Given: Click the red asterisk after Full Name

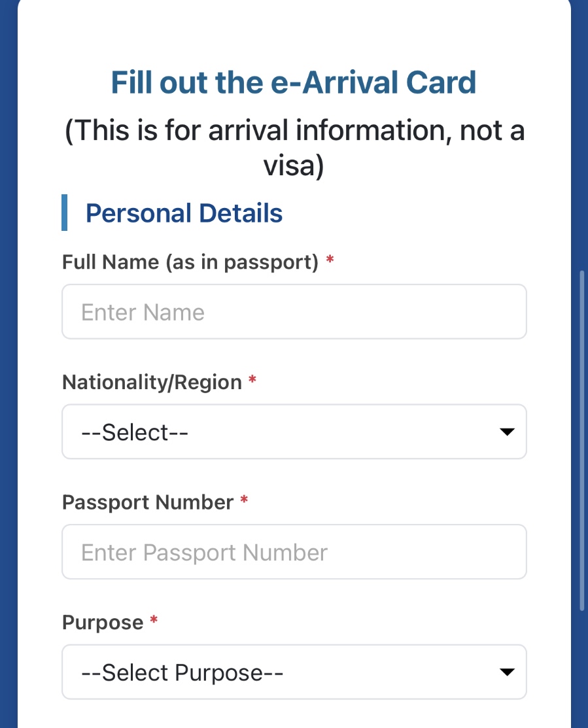Looking at the screenshot, I should pyautogui.click(x=330, y=261).
